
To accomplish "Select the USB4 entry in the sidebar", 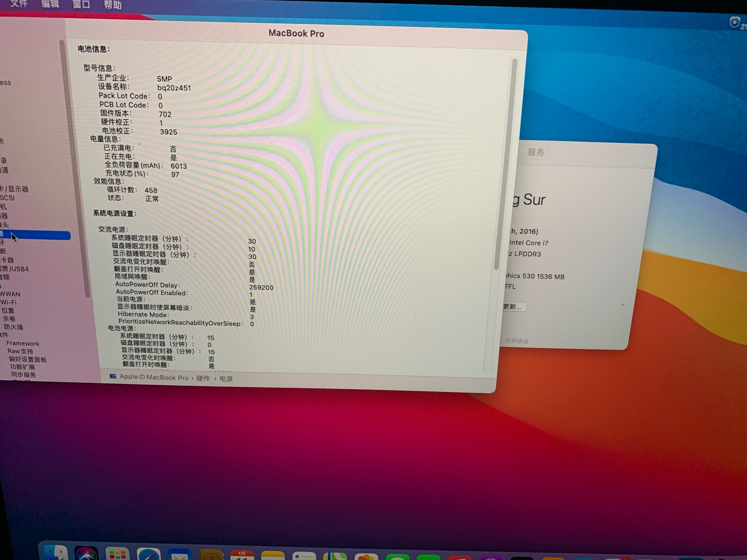I will click(x=14, y=269).
